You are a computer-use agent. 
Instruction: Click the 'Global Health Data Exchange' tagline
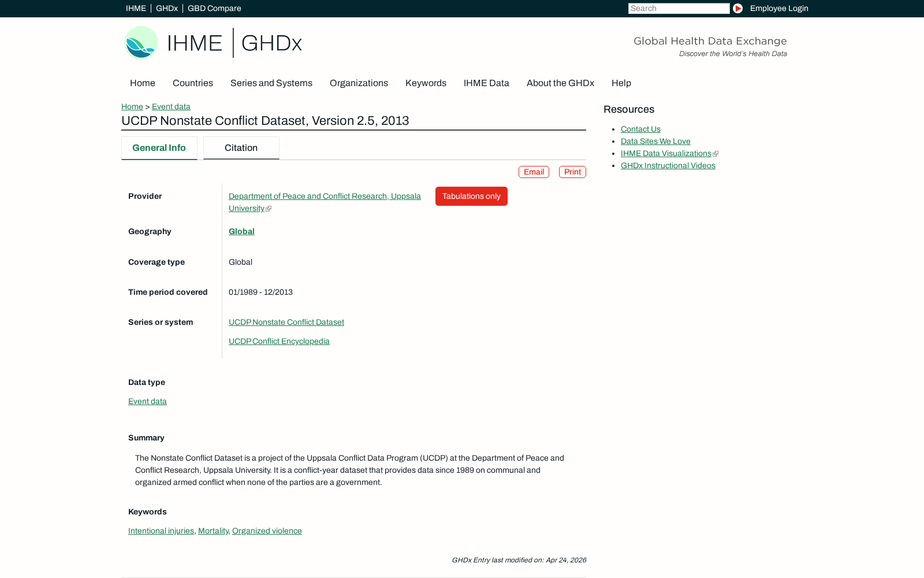[x=710, y=41]
